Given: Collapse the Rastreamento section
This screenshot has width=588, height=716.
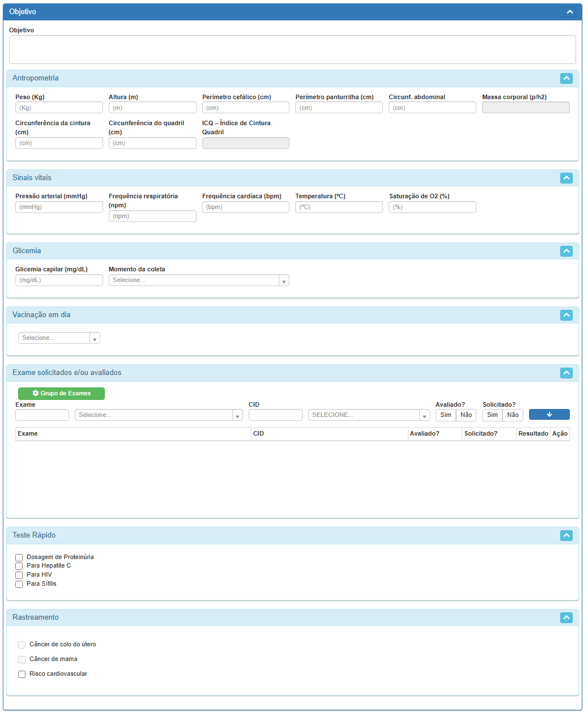Looking at the screenshot, I should point(566,618).
